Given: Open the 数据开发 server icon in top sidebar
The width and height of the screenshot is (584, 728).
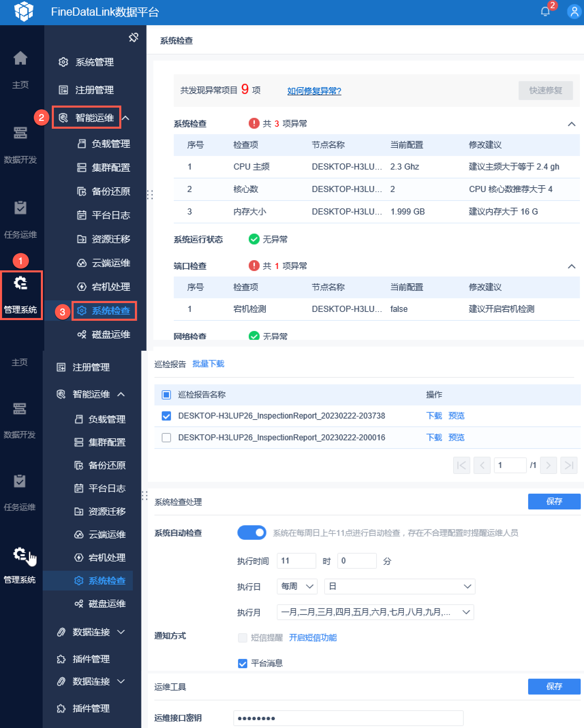Looking at the screenshot, I should pyautogui.click(x=20, y=133).
